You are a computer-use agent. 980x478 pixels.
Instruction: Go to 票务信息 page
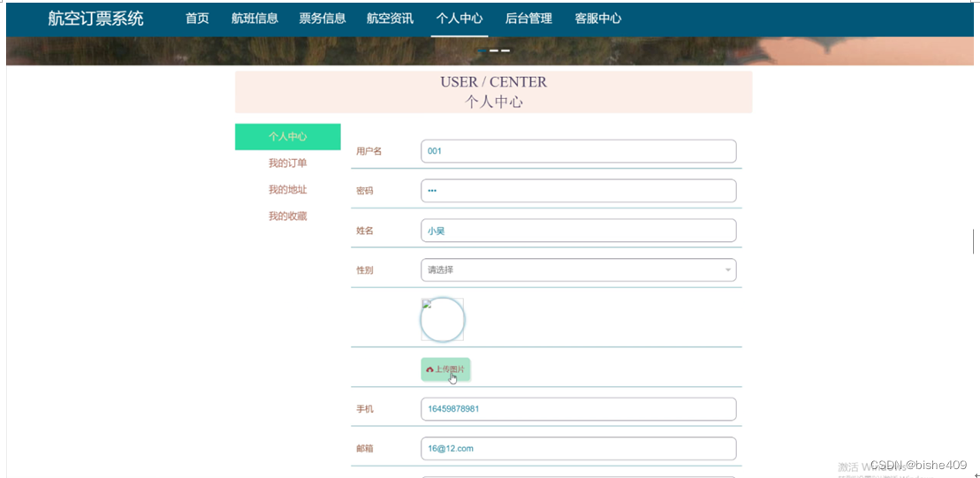click(322, 19)
